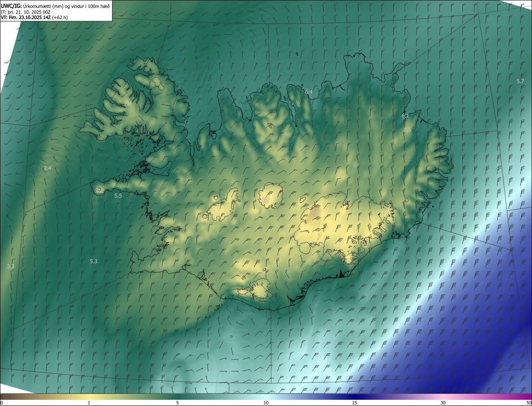Click the 2.5 value label on the map
The height and width of the screenshot is (406, 532).
pyautogui.click(x=407, y=130)
